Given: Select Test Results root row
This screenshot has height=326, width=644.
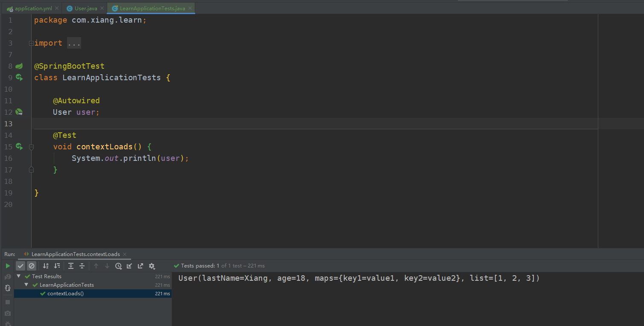Looking at the screenshot, I should coord(93,277).
